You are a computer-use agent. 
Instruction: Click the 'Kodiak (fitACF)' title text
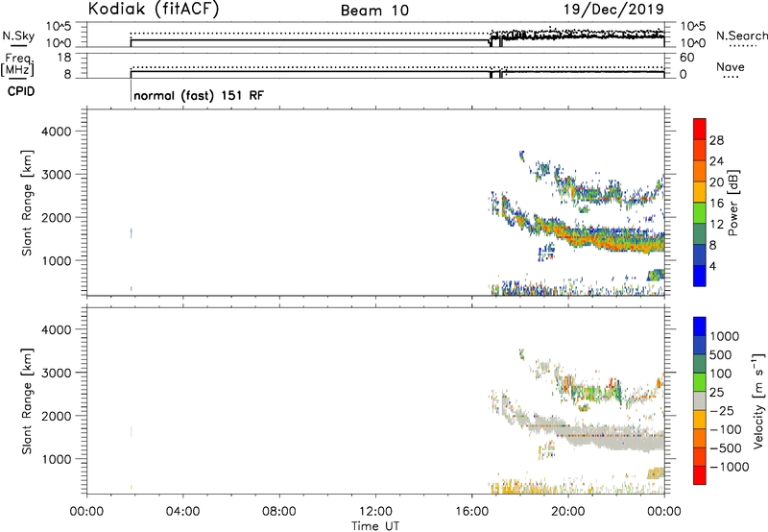154,9
